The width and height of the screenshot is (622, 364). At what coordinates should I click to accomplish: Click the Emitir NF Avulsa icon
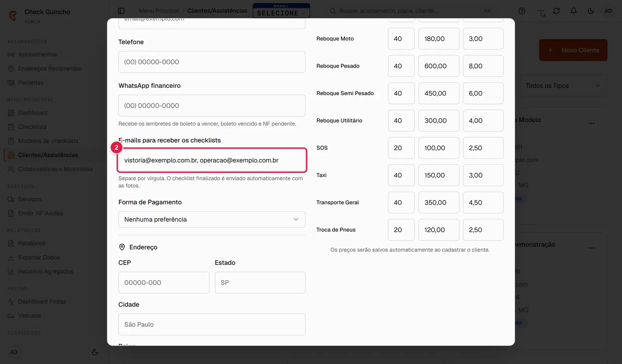click(x=11, y=213)
